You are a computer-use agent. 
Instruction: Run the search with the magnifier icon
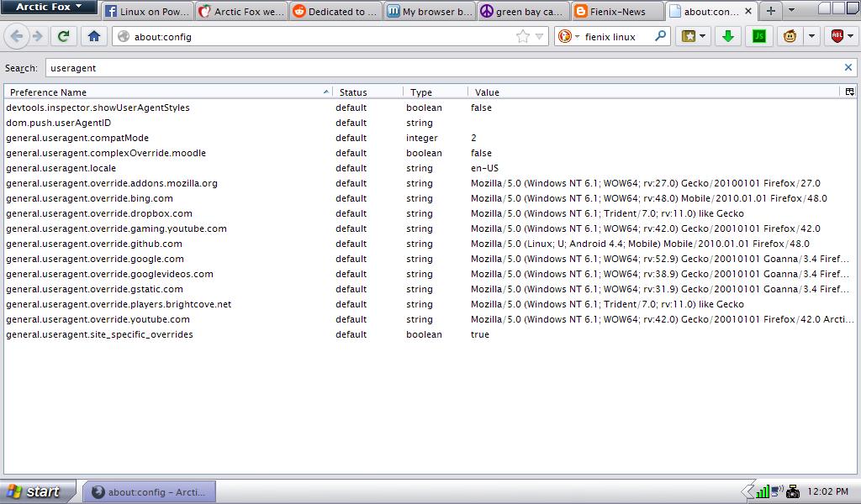(x=661, y=36)
